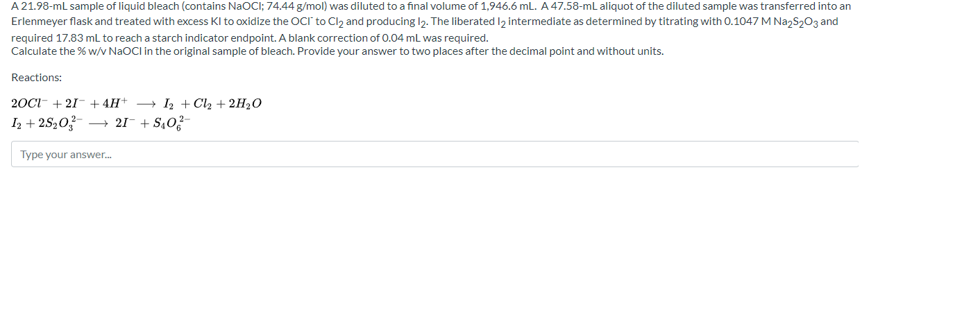This screenshot has height=333, width=980.
Task: Click the 'Reactions:' label text
Action: [x=37, y=78]
